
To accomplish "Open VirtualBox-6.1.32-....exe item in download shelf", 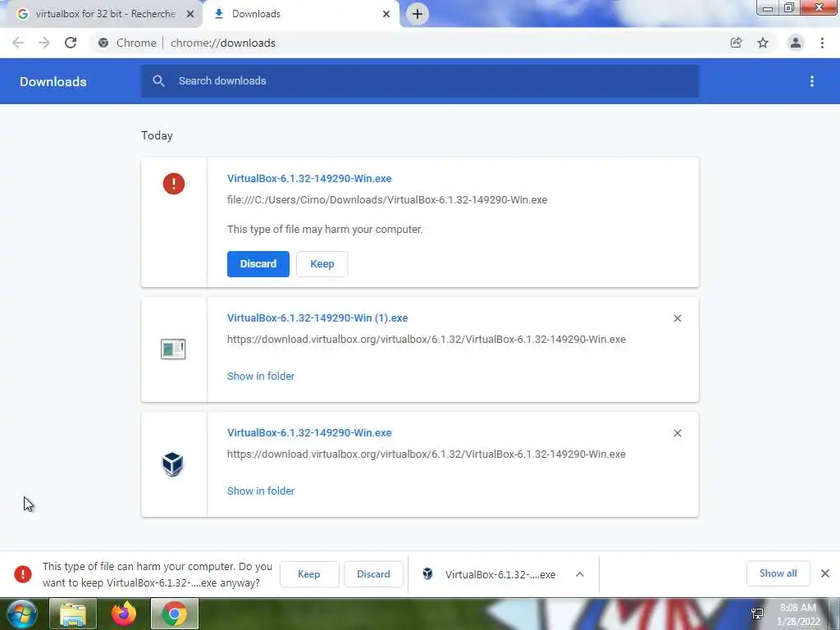I will 500,574.
